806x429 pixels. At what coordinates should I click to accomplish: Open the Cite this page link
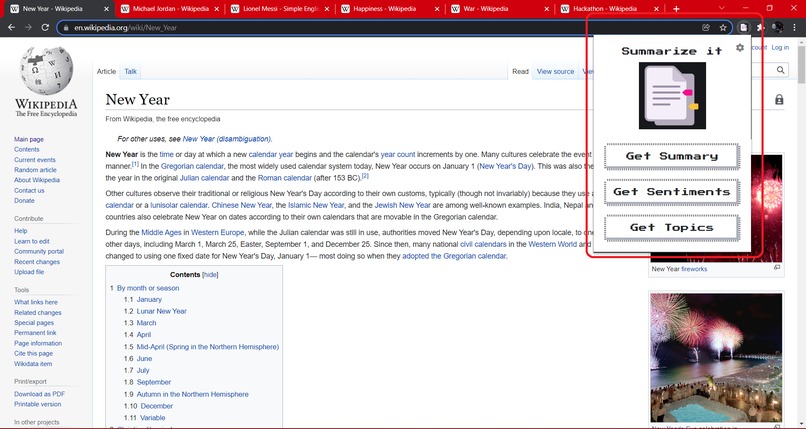coord(33,353)
